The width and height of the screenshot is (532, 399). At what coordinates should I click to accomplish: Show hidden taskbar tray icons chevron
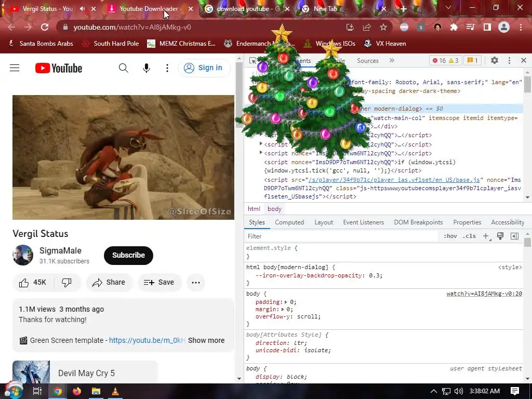434,391
